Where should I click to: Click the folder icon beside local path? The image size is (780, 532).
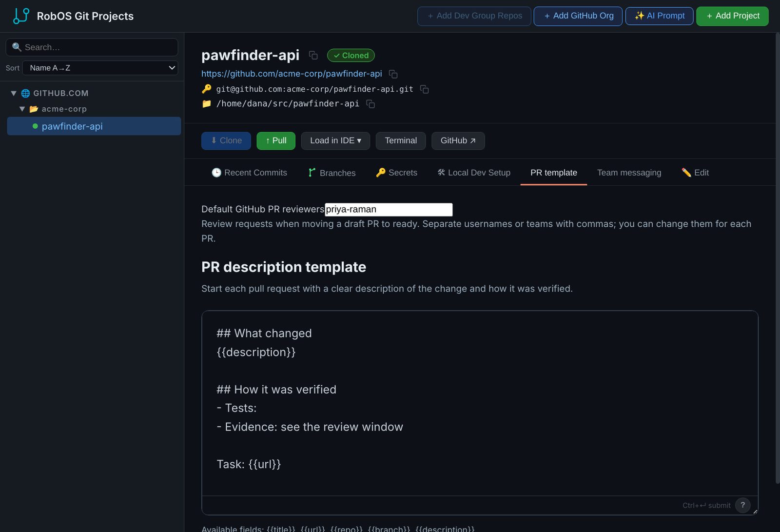[207, 103]
